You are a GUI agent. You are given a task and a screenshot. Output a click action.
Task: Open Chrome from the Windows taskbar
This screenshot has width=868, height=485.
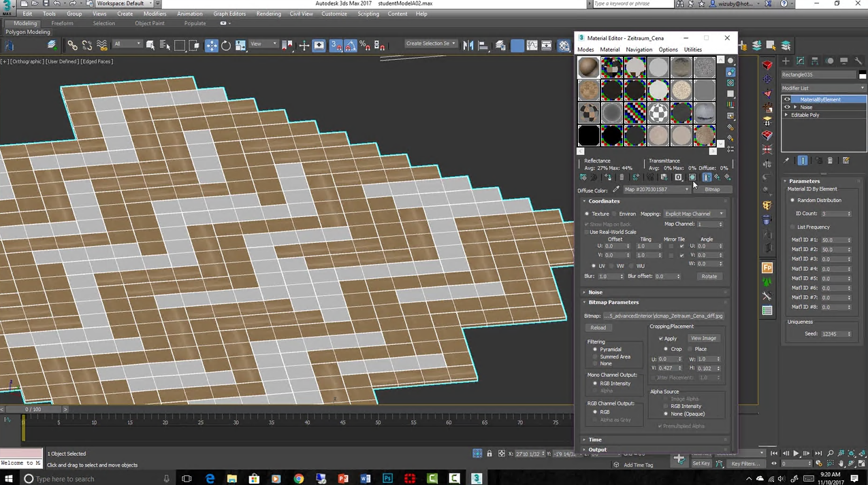(x=299, y=478)
